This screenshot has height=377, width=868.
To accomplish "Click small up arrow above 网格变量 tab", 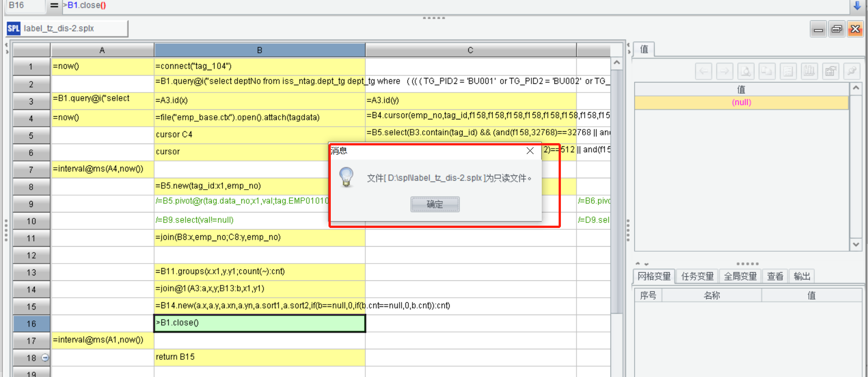I will (638, 264).
